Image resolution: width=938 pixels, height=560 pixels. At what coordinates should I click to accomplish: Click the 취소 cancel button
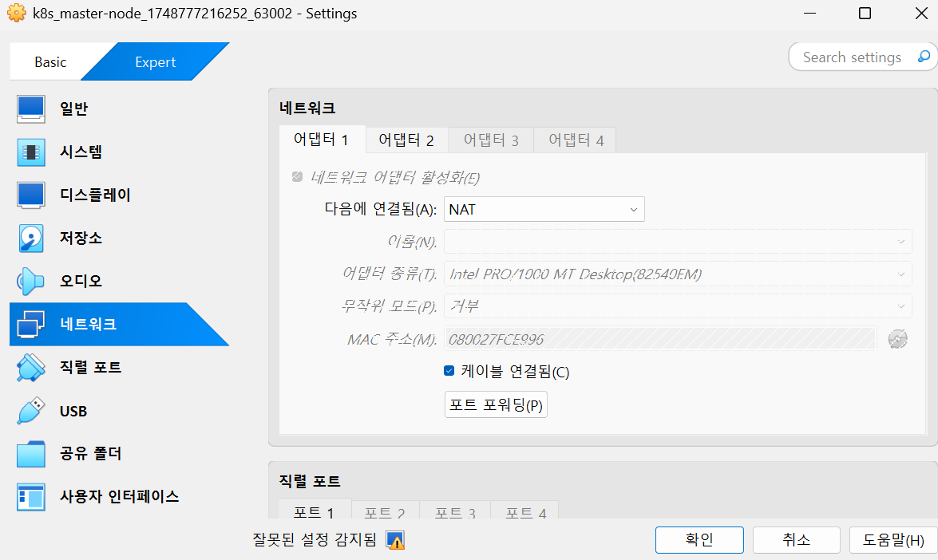796,540
